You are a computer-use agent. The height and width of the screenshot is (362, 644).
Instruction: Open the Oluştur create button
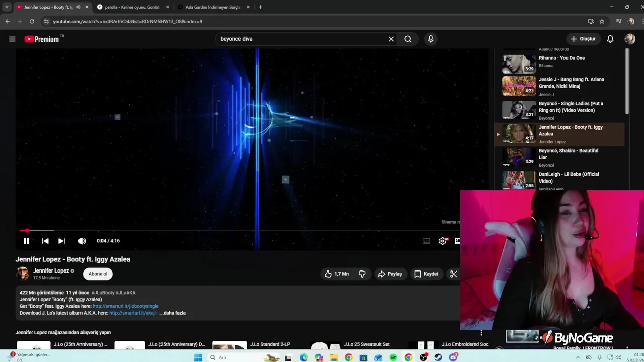[x=583, y=39]
